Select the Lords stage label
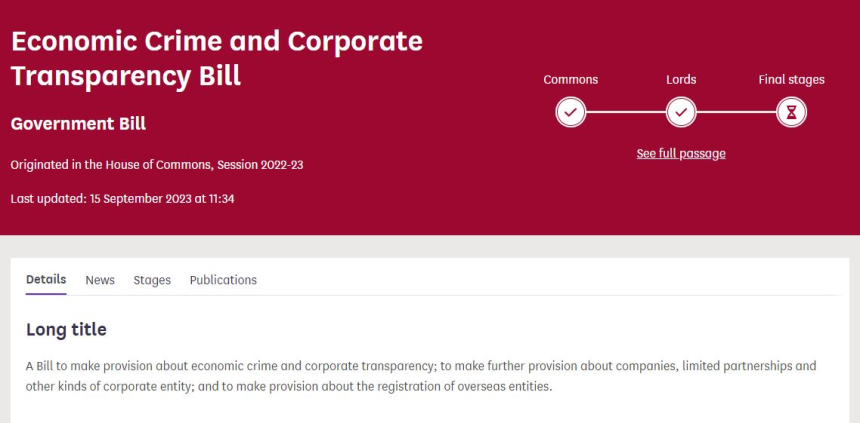860x423 pixels. [x=681, y=80]
